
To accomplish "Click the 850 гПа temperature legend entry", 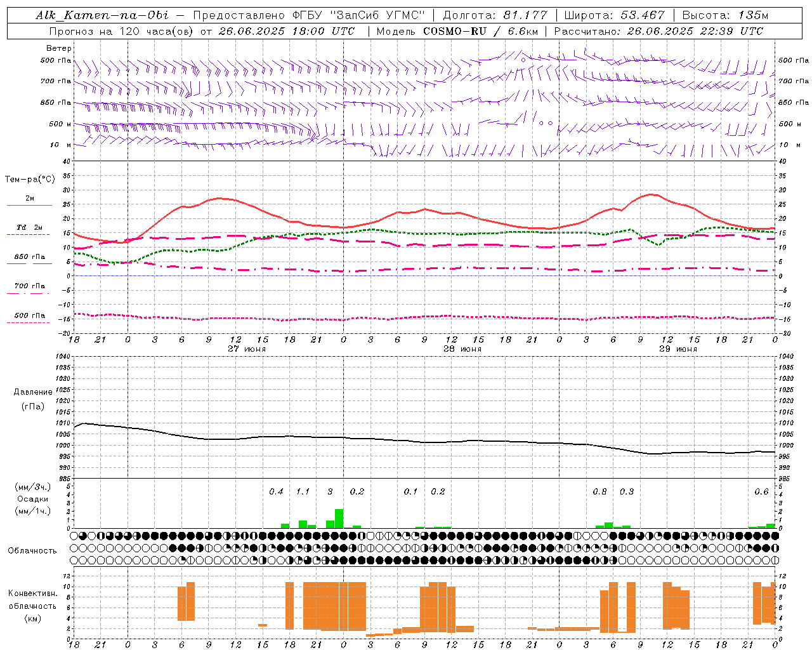I will (30, 257).
